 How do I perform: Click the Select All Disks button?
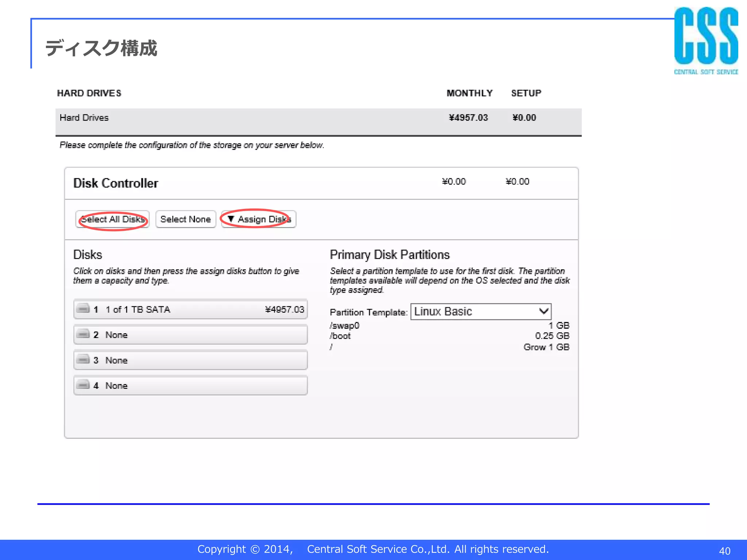[x=112, y=219]
